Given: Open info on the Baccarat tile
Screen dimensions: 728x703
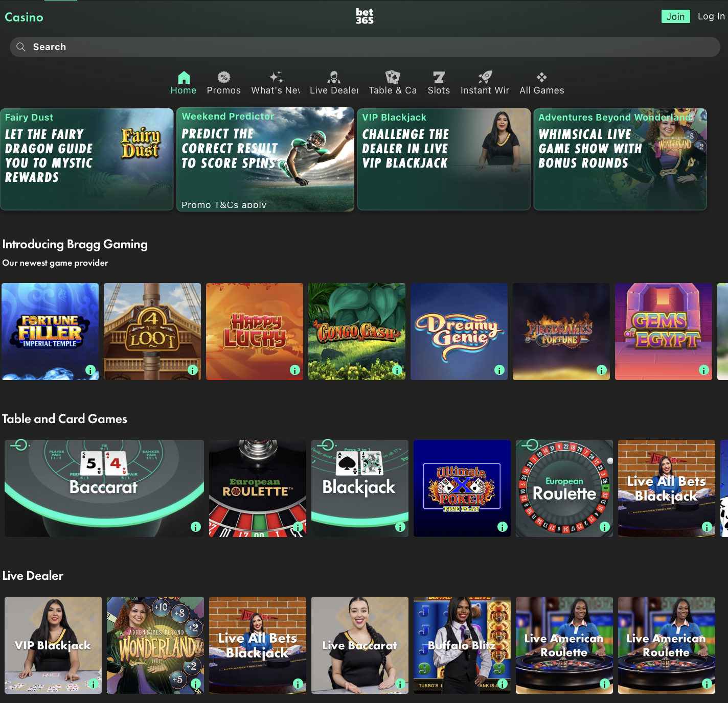Looking at the screenshot, I should click(195, 527).
